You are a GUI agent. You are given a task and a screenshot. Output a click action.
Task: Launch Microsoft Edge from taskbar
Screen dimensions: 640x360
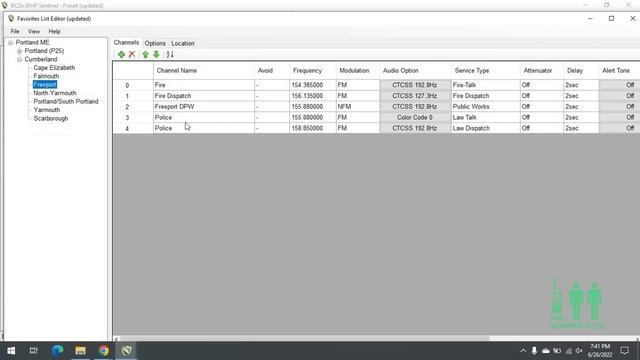point(57,351)
